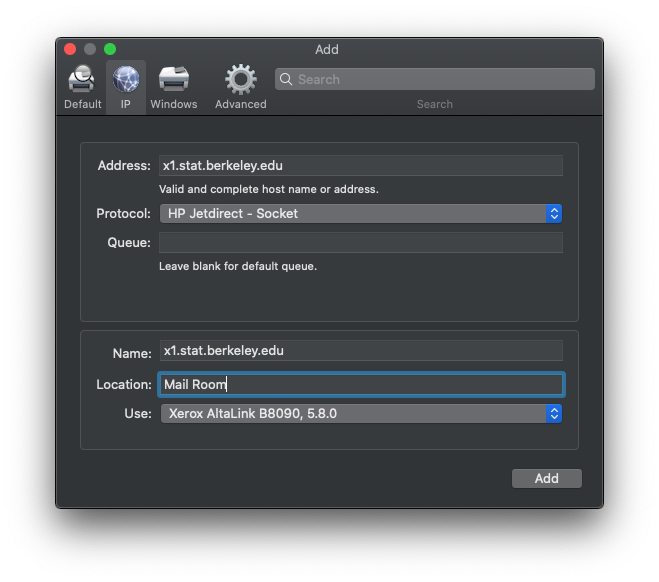Click the empty Queue field

pyautogui.click(x=360, y=242)
